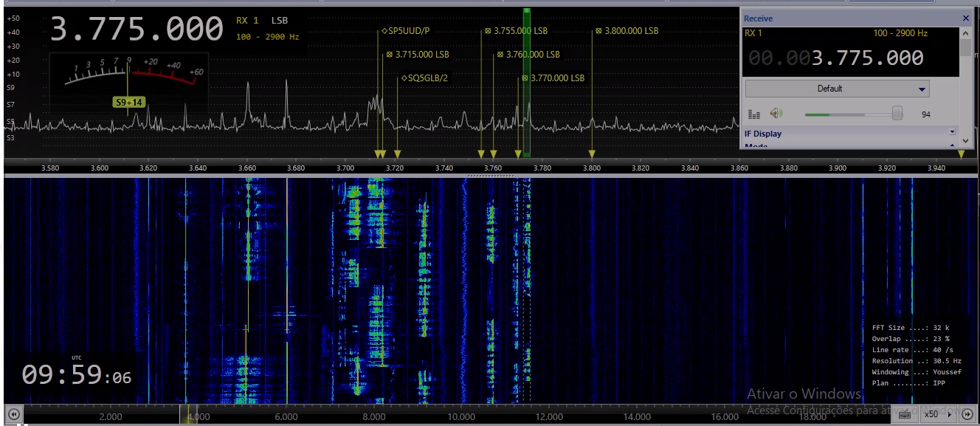Click the Resolution 30.5 Hz readout

coord(917,361)
